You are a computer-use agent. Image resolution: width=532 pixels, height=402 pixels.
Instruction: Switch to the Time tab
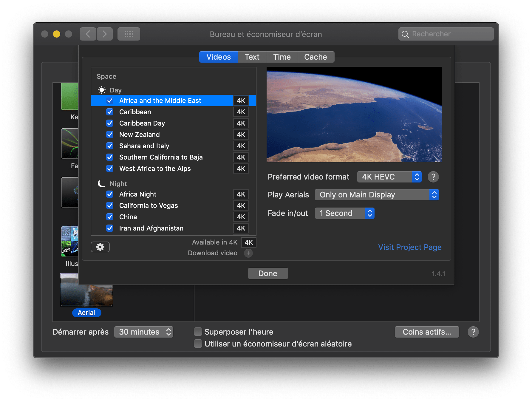coord(282,57)
